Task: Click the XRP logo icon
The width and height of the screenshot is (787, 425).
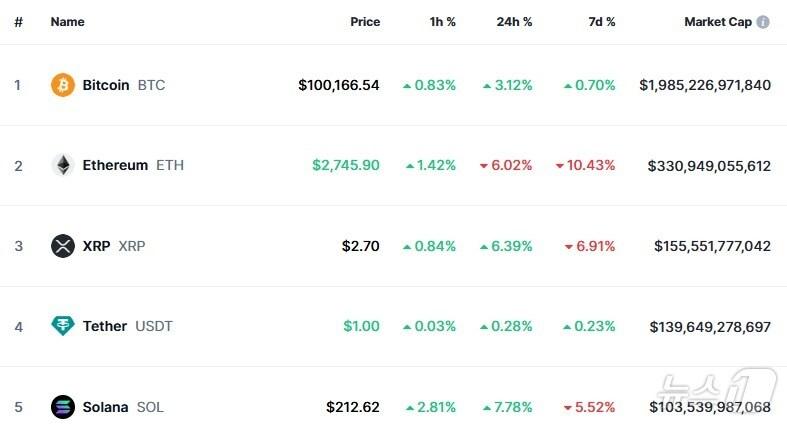Action: (63, 246)
